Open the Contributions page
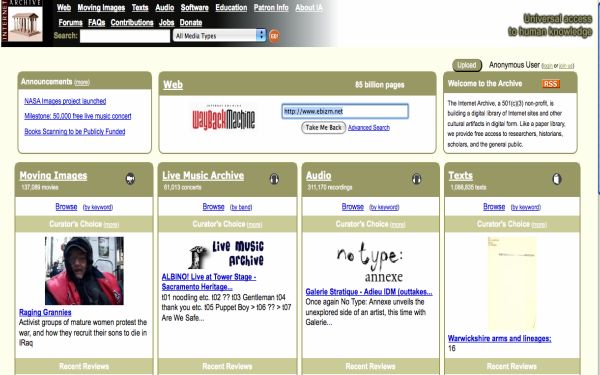600x375 pixels. point(132,23)
